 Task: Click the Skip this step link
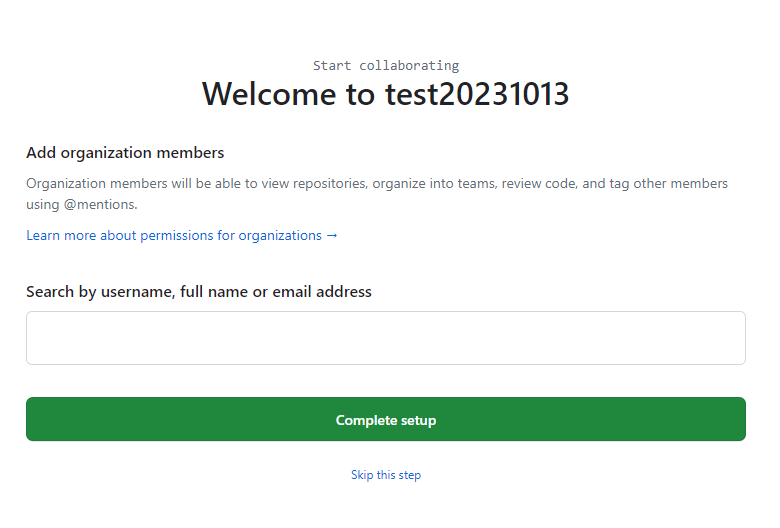386,475
